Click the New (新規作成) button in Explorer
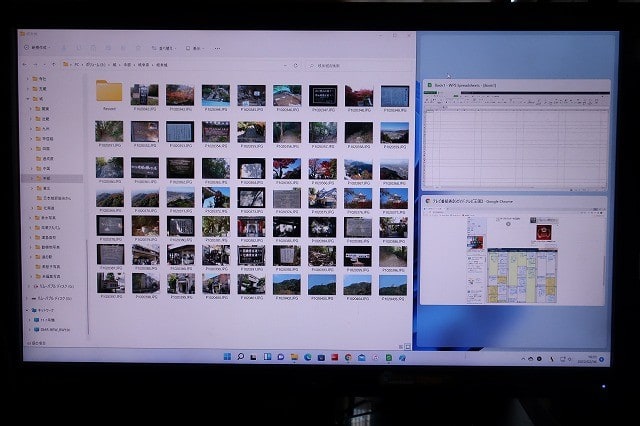The width and height of the screenshot is (640, 426). point(42,47)
